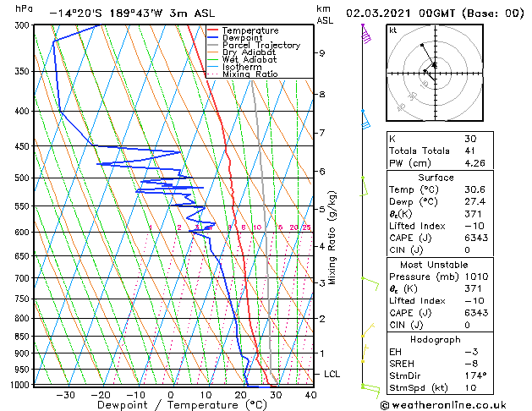Click the yellow wind barb at 850 hPa
Viewport: 532px width, 411px height.
click(x=368, y=331)
